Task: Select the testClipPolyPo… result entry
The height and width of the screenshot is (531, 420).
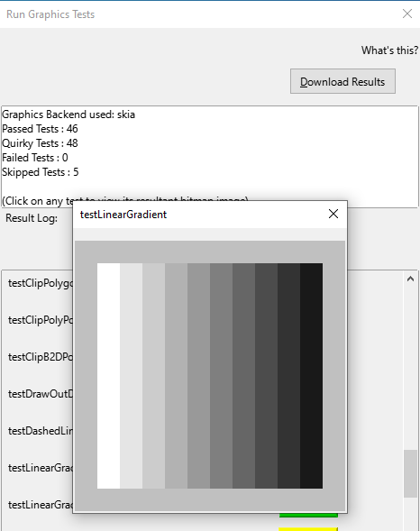Action: (x=41, y=320)
